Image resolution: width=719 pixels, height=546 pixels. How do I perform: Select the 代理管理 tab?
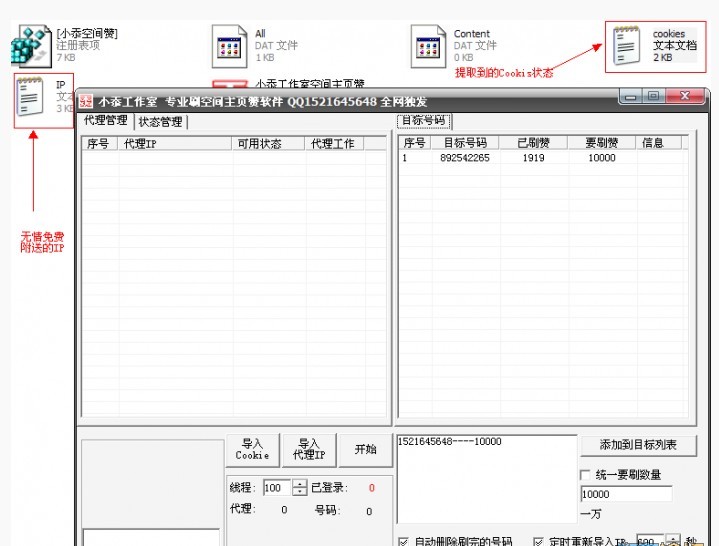tap(106, 121)
